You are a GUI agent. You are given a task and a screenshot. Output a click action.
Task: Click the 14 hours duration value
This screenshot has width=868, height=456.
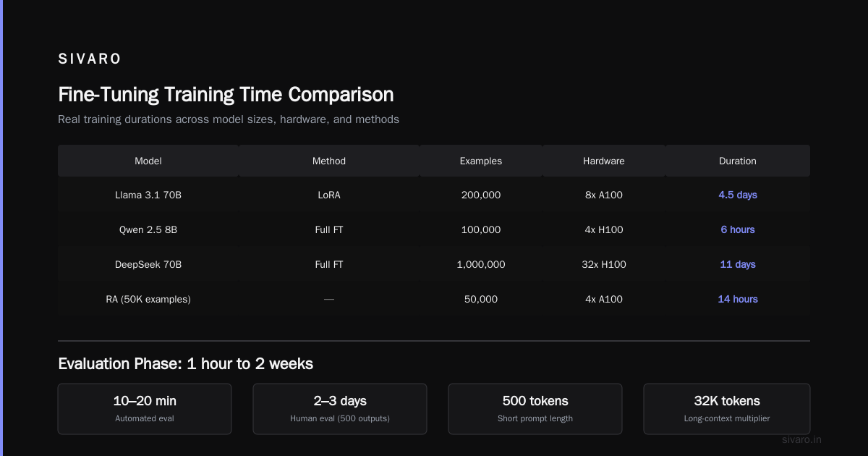[738, 299]
